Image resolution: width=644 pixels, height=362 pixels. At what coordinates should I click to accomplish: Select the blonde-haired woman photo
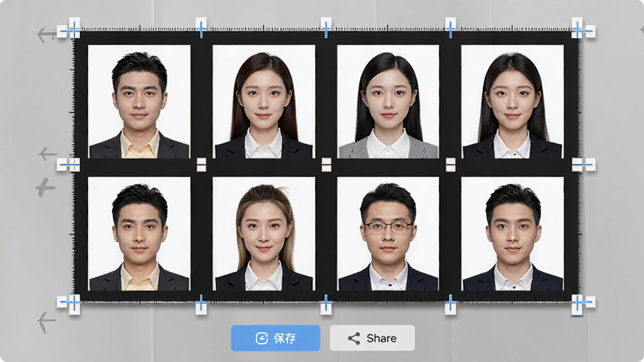pyautogui.click(x=264, y=234)
